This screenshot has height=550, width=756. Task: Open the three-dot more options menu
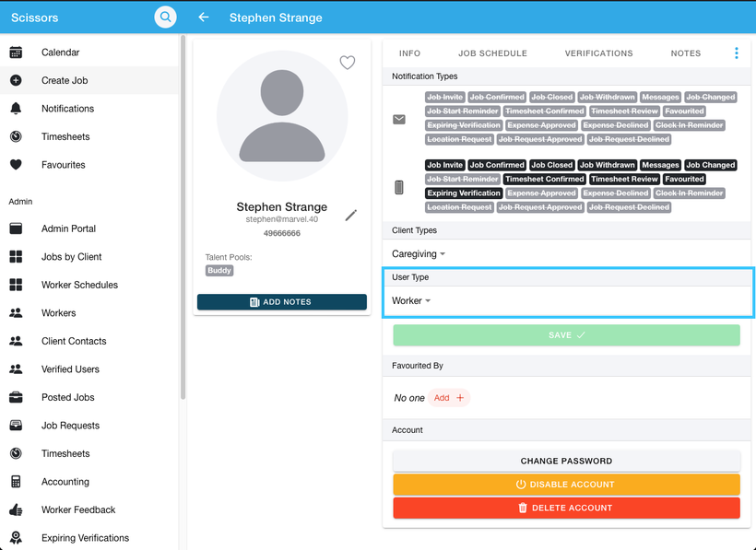pos(737,53)
